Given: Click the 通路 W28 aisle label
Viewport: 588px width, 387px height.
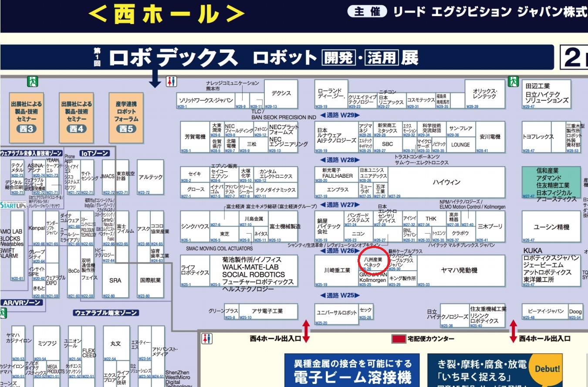Looking at the screenshot, I should pos(340,160).
